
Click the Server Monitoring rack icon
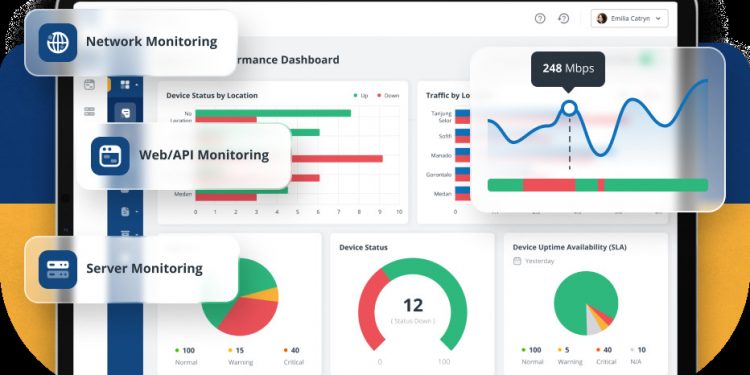click(x=58, y=269)
